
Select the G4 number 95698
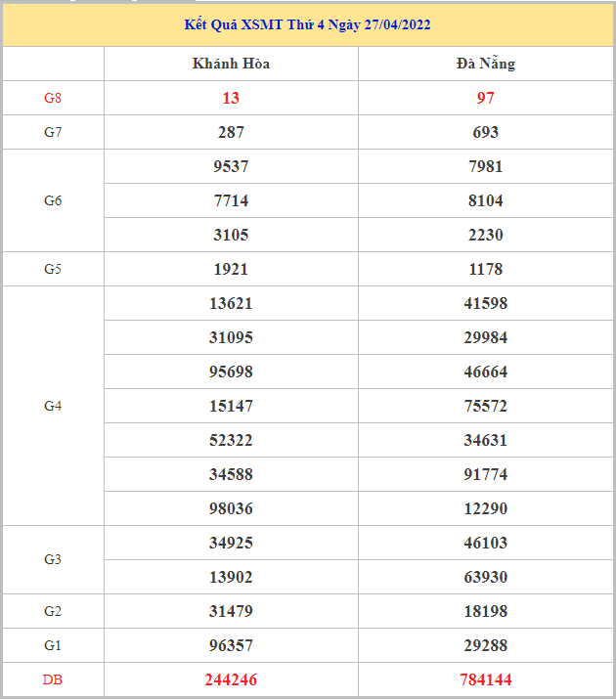click(231, 372)
